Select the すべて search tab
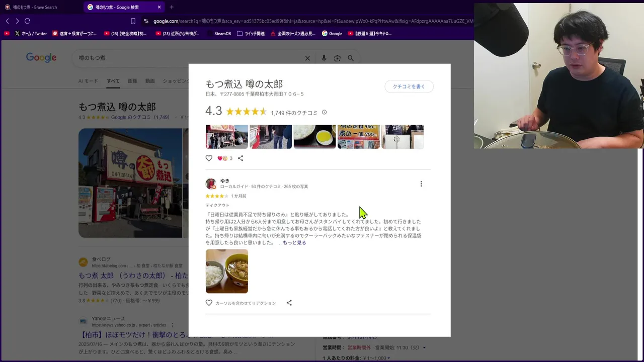Viewport: 644px width, 362px height. tap(113, 81)
